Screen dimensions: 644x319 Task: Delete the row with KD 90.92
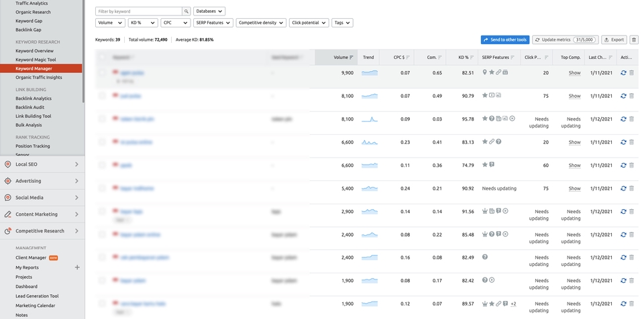632,188
